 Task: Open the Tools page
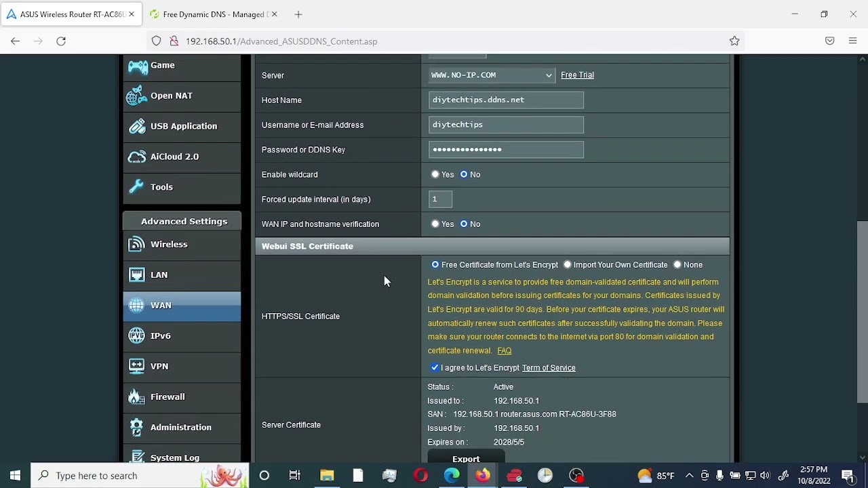pos(182,188)
